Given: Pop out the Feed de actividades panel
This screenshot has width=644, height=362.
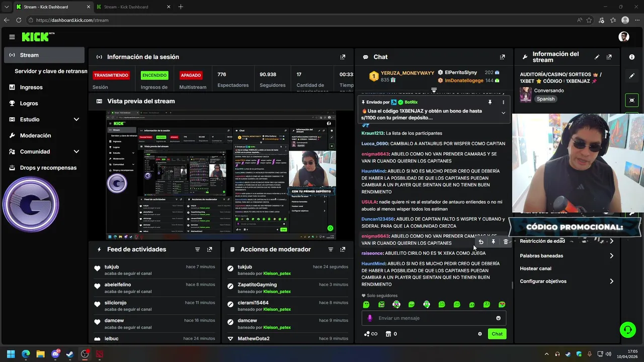Looking at the screenshot, I should coord(210,249).
